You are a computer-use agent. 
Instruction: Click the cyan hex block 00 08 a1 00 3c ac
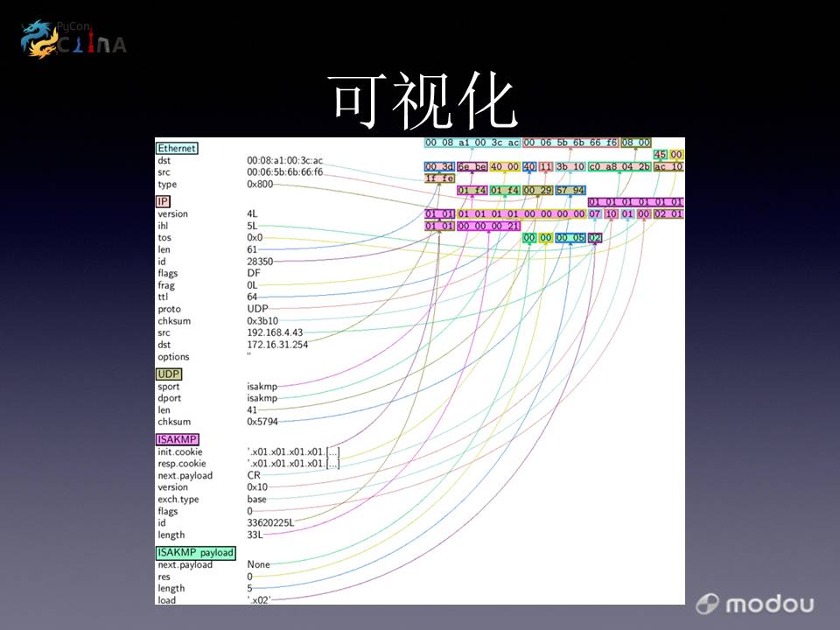click(472, 143)
